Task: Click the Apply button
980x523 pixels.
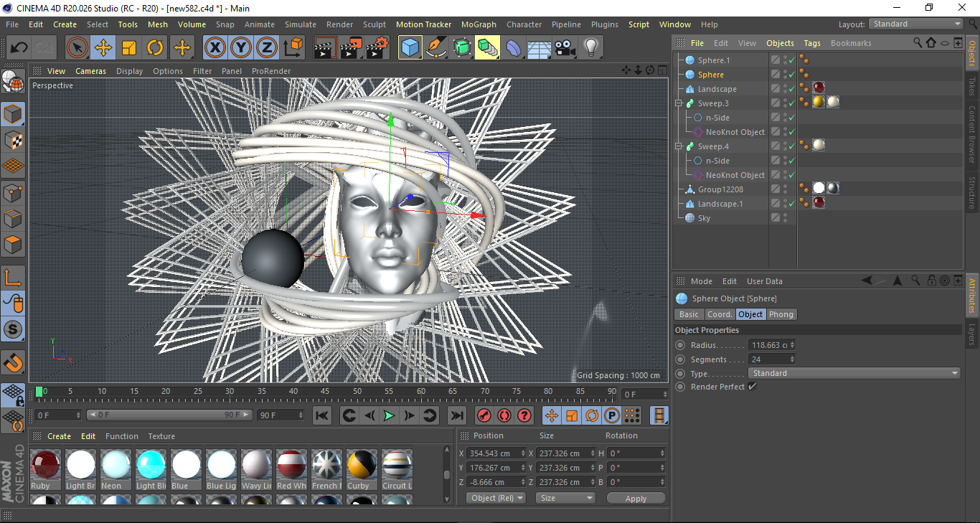Action: (x=636, y=498)
